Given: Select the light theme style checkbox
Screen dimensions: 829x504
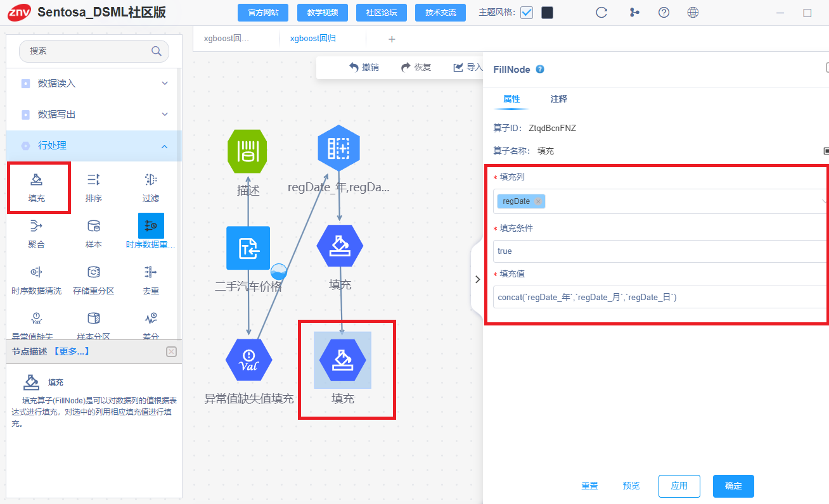Looking at the screenshot, I should tap(527, 13).
